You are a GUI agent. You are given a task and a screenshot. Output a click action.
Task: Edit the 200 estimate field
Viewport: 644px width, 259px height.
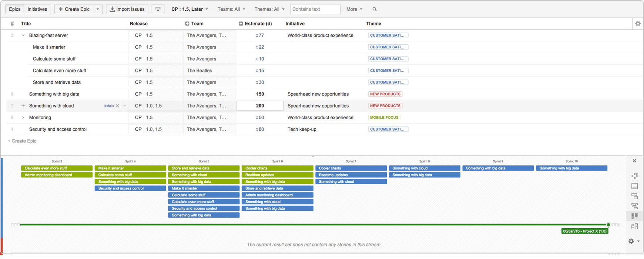click(x=260, y=106)
